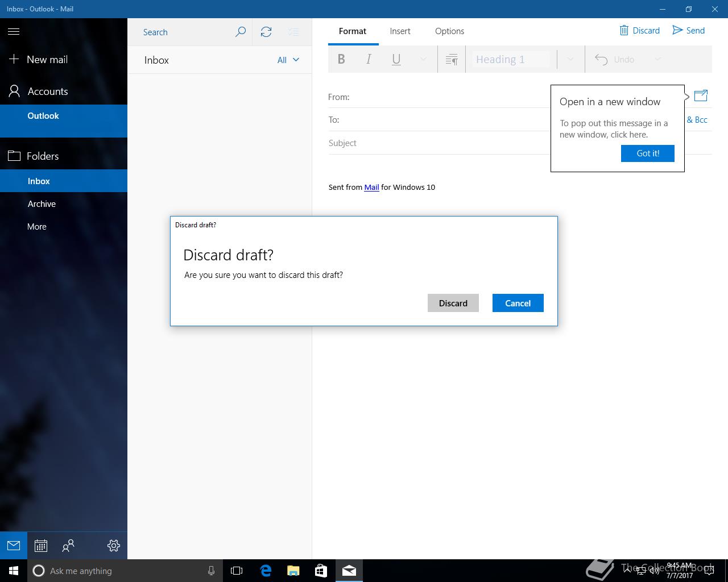Open People contacts icon
The height and width of the screenshot is (582, 728).
pos(68,546)
